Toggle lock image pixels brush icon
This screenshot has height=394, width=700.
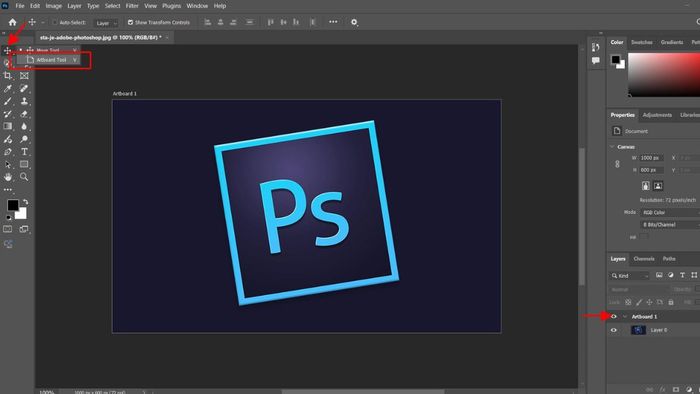pyautogui.click(x=639, y=302)
